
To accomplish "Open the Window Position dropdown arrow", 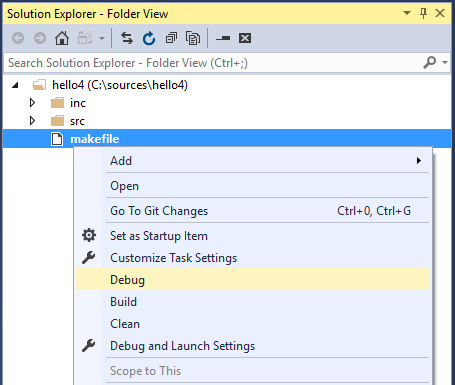I will click(x=407, y=13).
